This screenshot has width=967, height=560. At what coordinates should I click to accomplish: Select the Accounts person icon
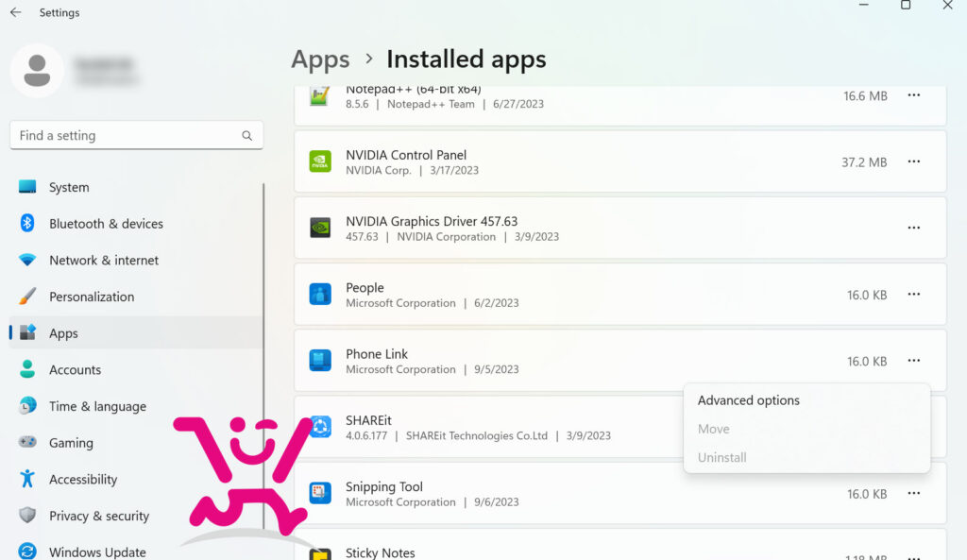tap(27, 369)
